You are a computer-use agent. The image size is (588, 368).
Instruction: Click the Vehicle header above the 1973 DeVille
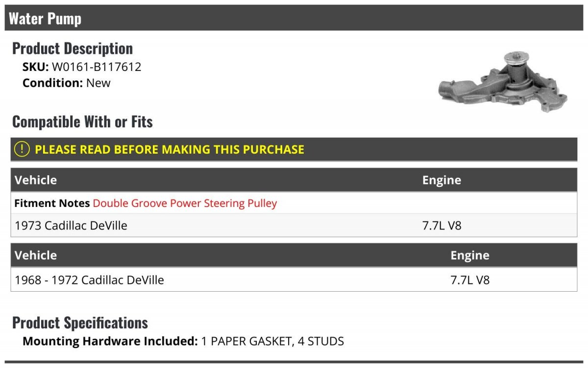[36, 180]
